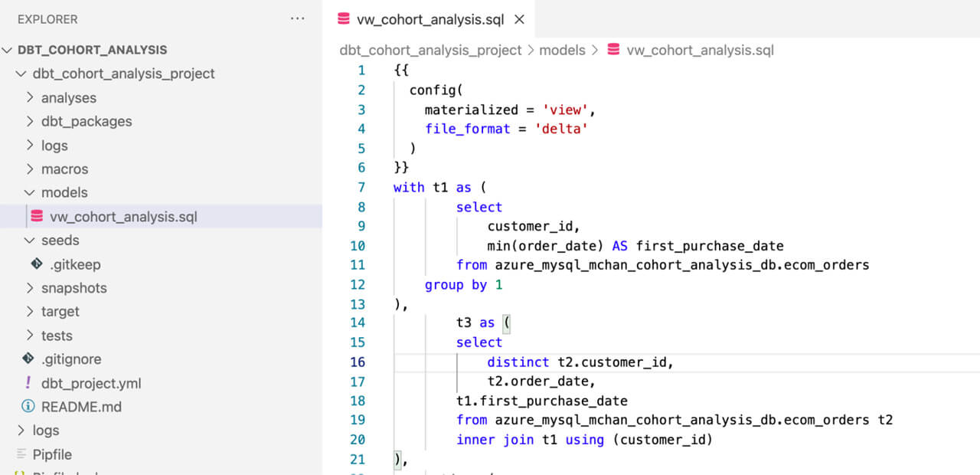Click the dbt_project.yml exclamation icon
The height and width of the screenshot is (475, 980).
point(28,383)
